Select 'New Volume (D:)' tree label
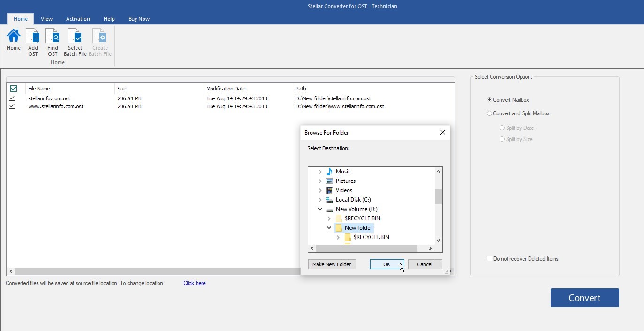Viewport: 644px width, 331px height. point(356,209)
